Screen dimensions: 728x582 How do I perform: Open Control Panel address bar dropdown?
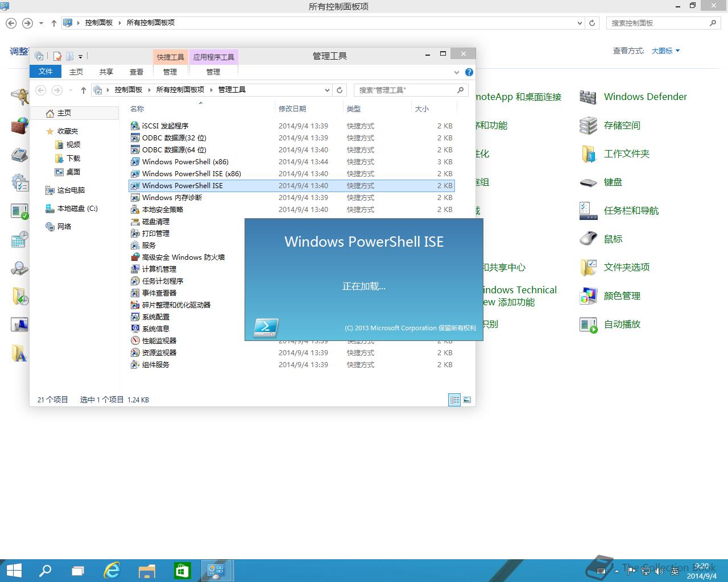coord(580,23)
